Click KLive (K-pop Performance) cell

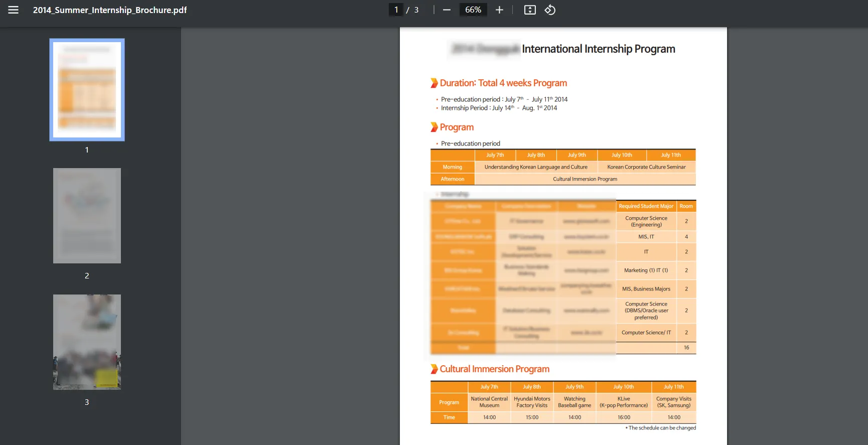[624, 402]
